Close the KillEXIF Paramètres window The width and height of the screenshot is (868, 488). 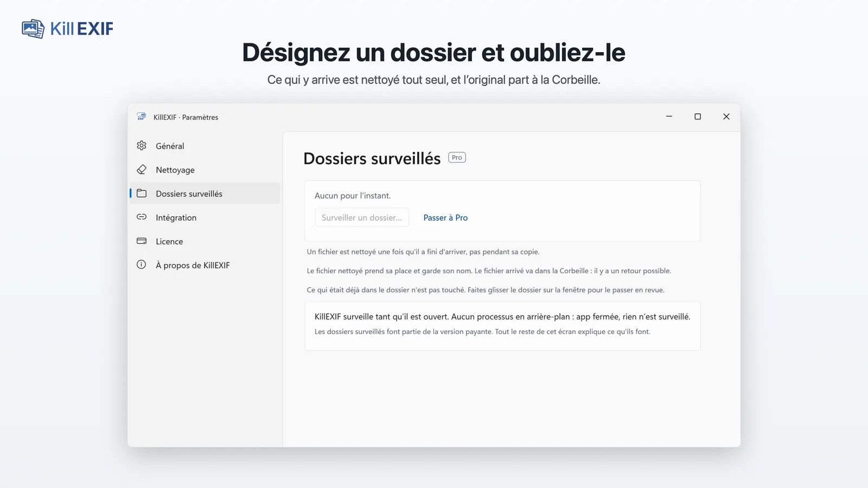click(726, 117)
